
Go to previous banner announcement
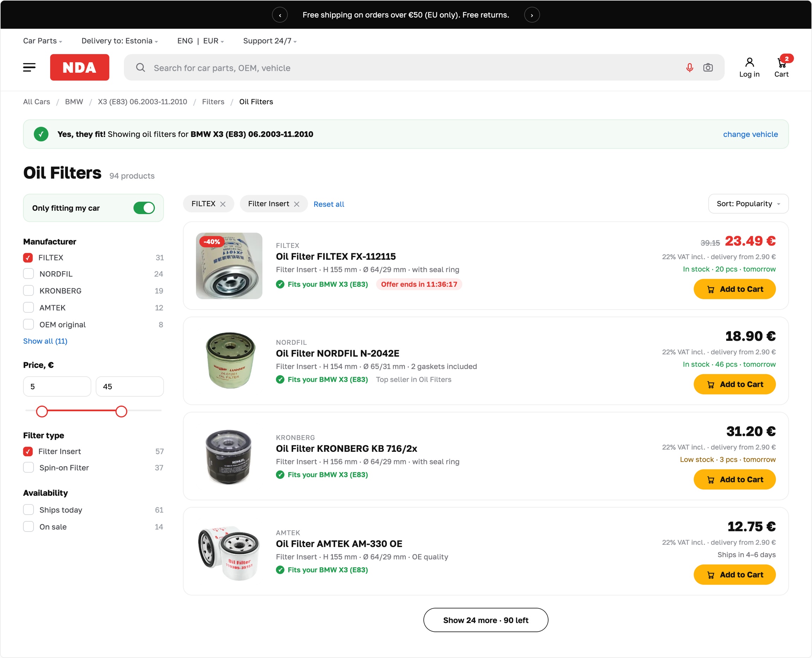(280, 15)
